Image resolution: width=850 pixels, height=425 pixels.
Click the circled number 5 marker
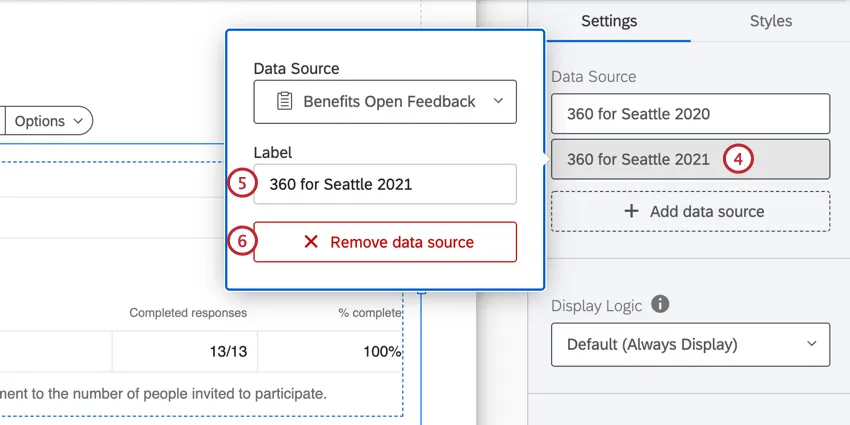coord(241,184)
